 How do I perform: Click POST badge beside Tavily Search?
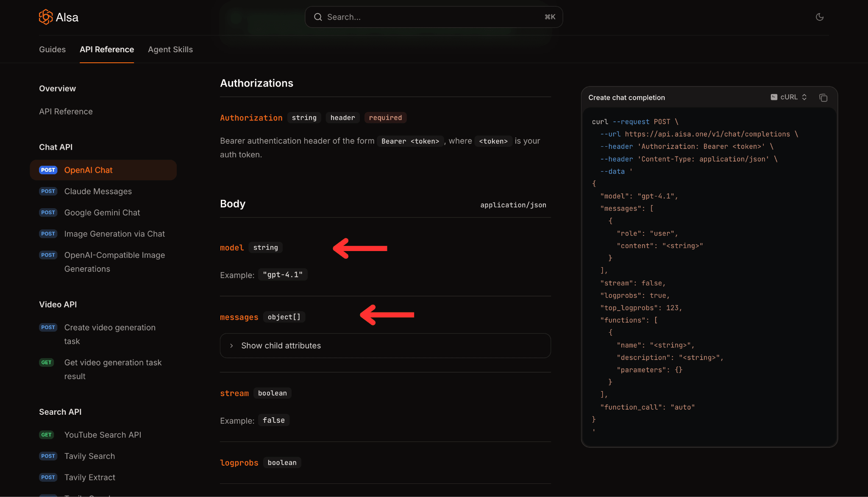(48, 456)
